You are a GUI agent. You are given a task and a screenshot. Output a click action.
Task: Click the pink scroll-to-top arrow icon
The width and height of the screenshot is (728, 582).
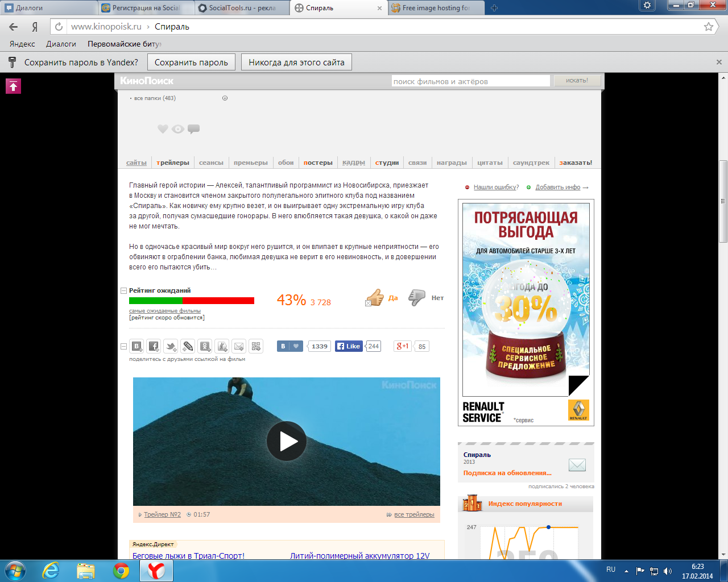tap(13, 86)
